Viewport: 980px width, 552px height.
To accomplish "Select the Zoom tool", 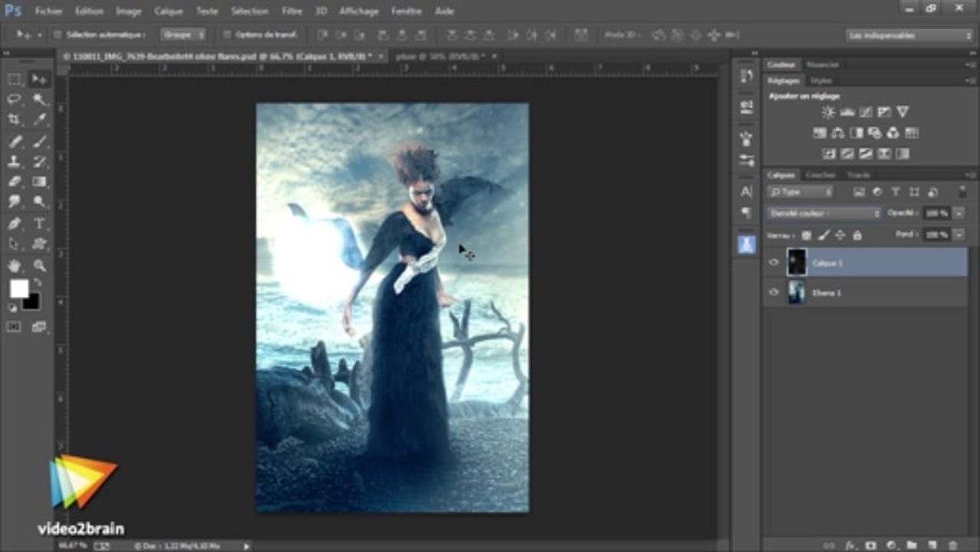I will (39, 265).
